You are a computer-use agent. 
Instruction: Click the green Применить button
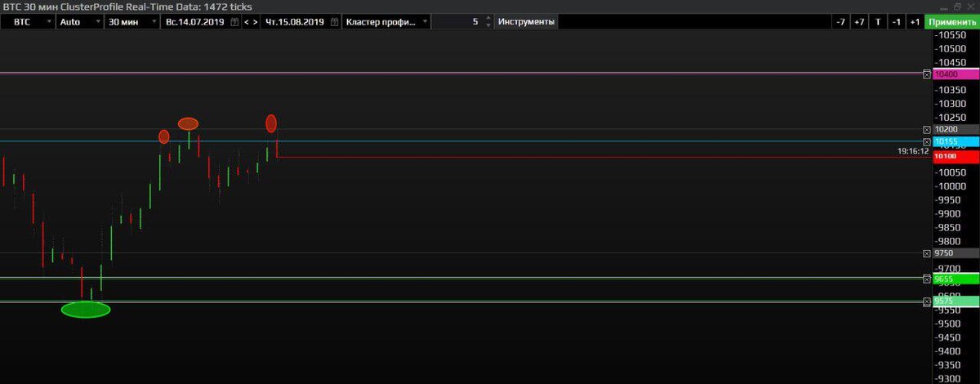(952, 22)
